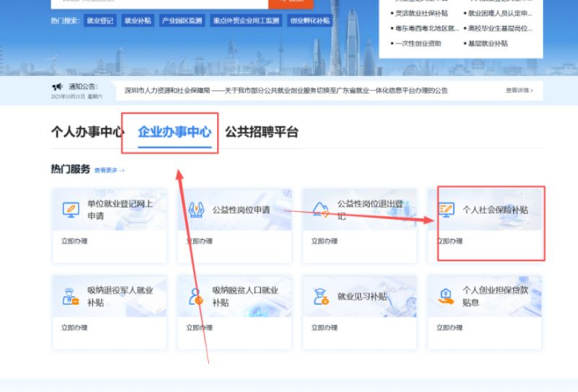Select the 企业办事中心 tab
The image size is (578, 392).
point(175,132)
